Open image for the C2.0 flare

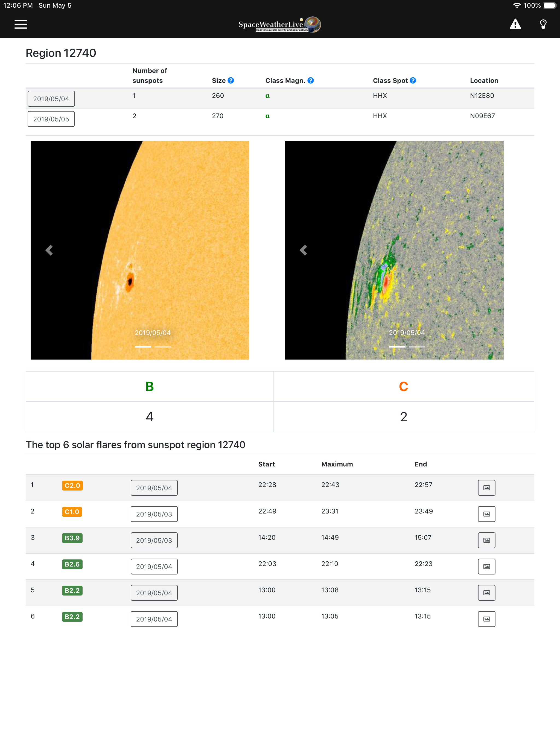pos(486,488)
